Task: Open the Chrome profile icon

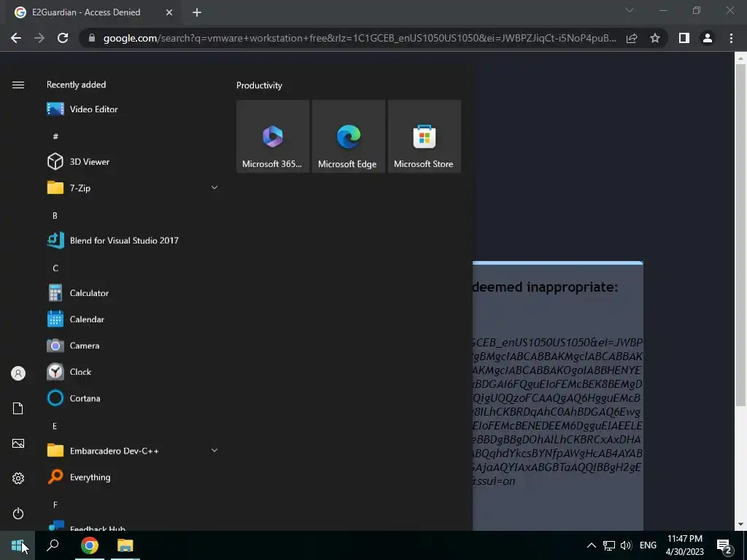Action: point(708,38)
